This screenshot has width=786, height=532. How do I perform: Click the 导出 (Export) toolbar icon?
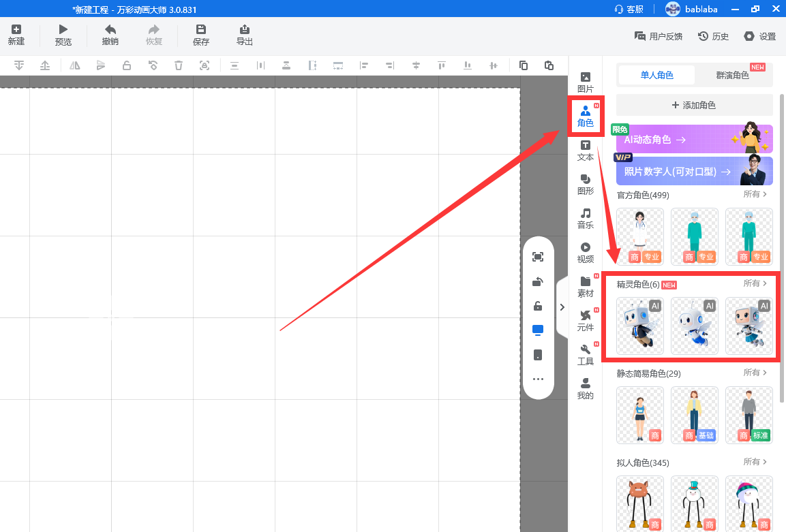point(244,35)
